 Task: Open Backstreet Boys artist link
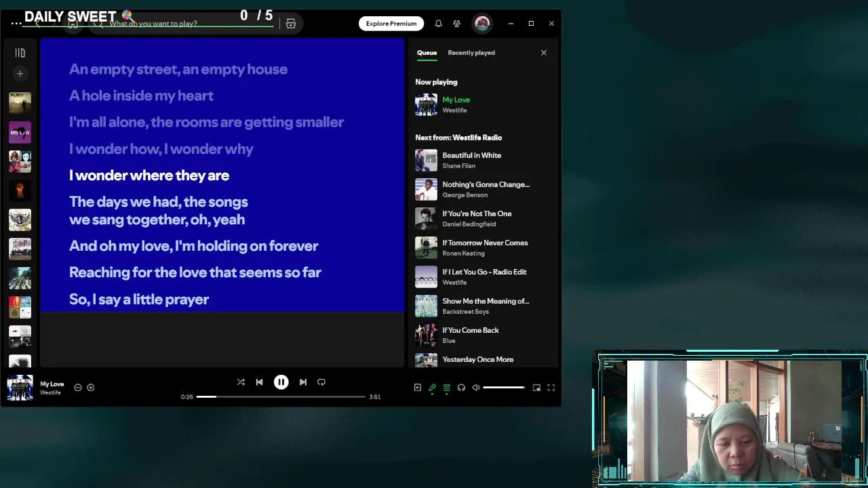(x=465, y=312)
